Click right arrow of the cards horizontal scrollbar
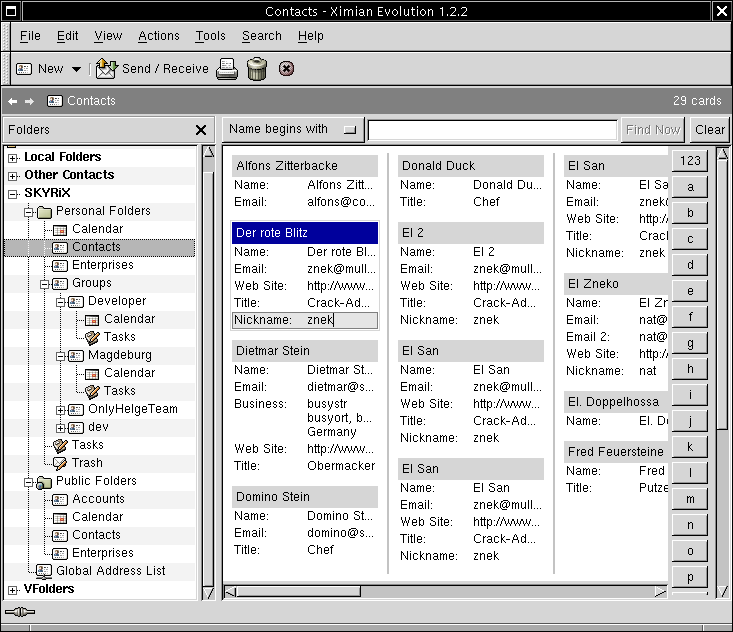The image size is (733, 632). click(661, 592)
